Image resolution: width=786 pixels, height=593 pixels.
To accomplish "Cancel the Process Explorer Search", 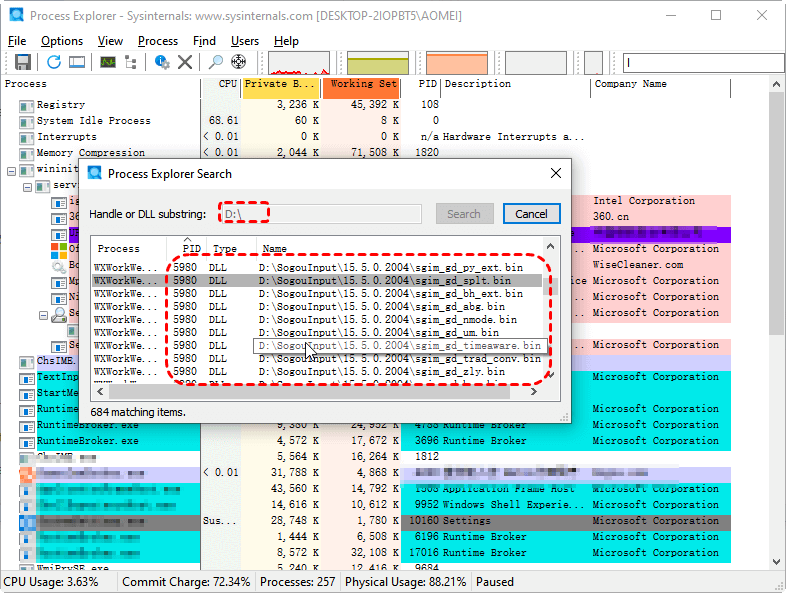I will point(531,214).
